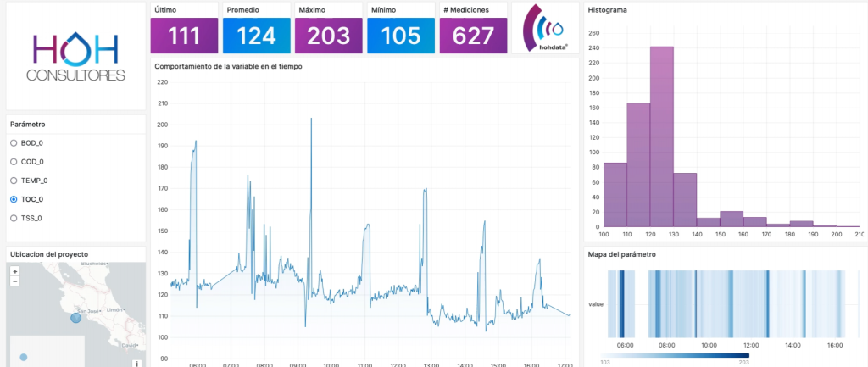Click the blue location marker near San José

[x=75, y=317]
